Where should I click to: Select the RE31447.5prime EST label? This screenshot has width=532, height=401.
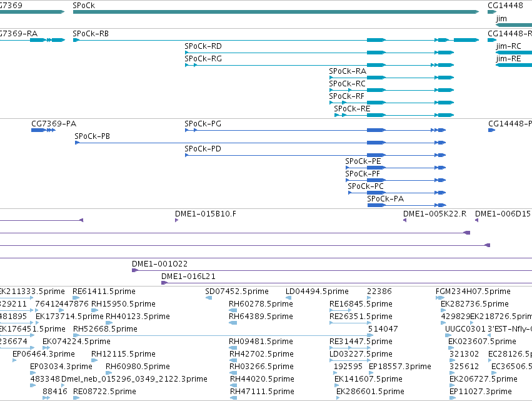361,342
